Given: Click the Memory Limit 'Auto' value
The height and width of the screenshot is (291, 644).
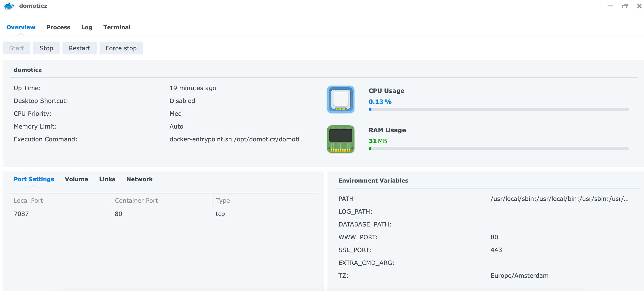Looking at the screenshot, I should [176, 127].
